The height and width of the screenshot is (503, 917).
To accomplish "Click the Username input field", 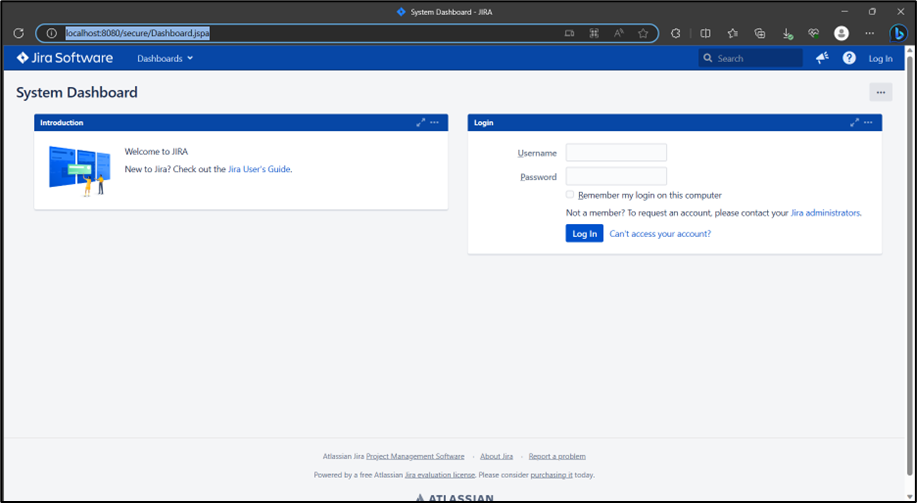I will 616,153.
